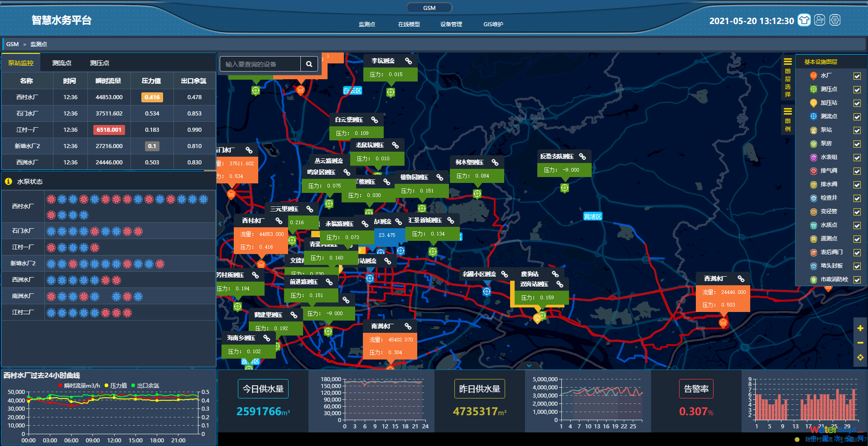
Task: Click the search magnifier button on map
Action: [309, 64]
